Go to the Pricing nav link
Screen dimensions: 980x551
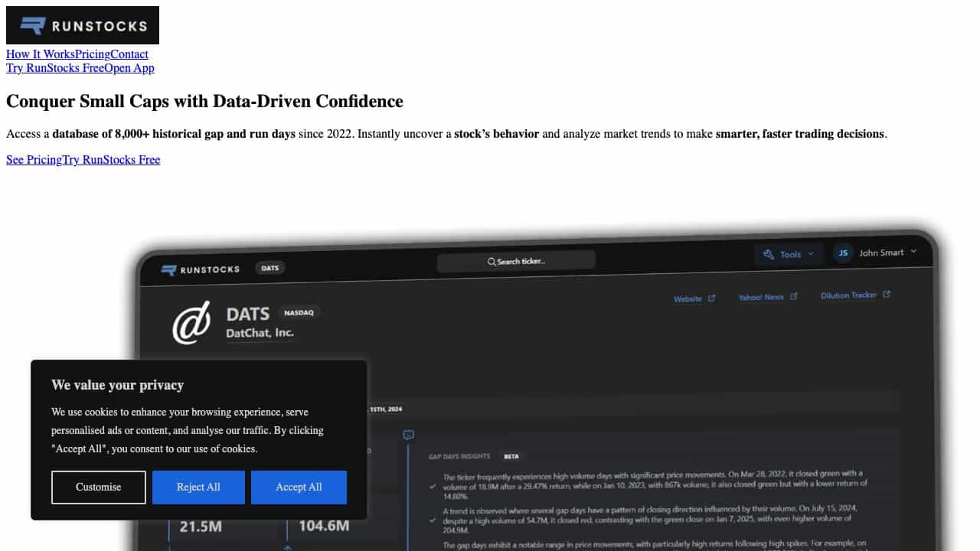[93, 54]
